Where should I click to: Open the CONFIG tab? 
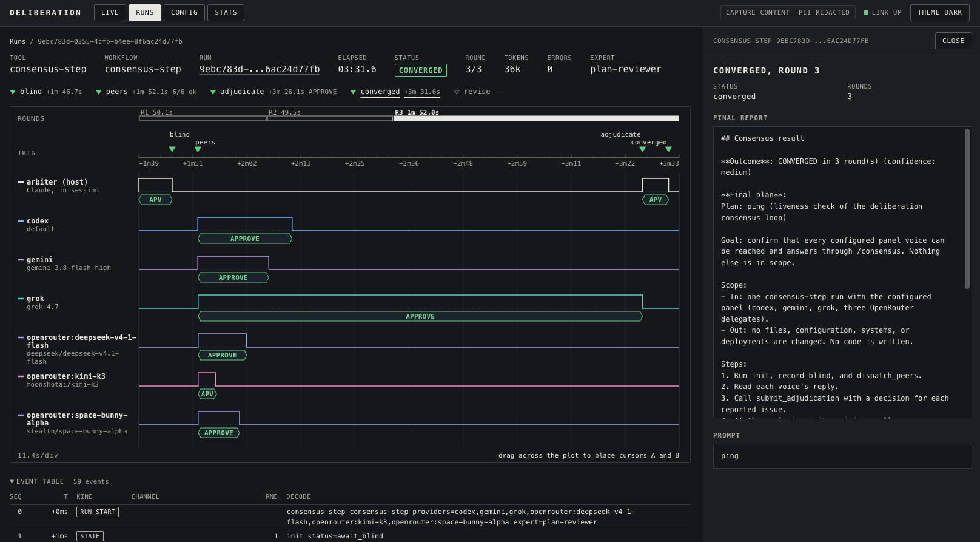coord(184,13)
